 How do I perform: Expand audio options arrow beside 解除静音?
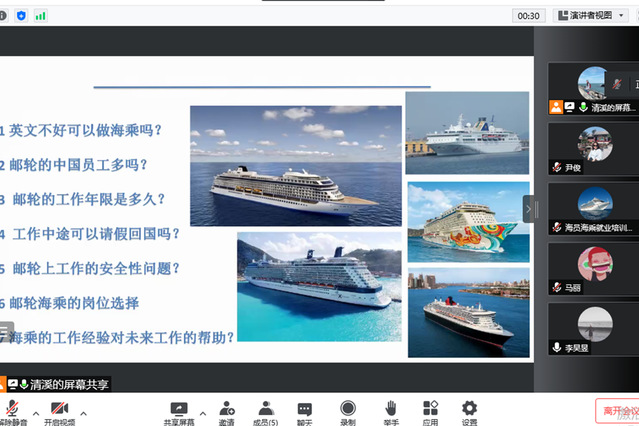[36, 412]
